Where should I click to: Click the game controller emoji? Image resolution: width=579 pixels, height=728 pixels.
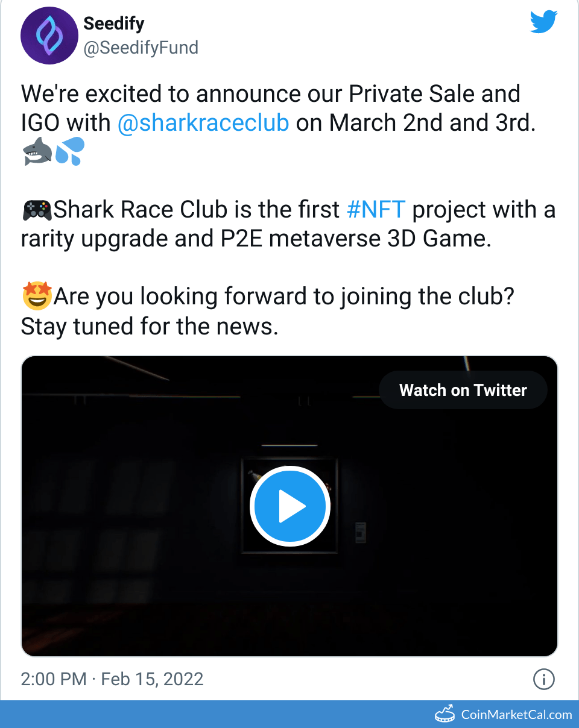(37, 210)
